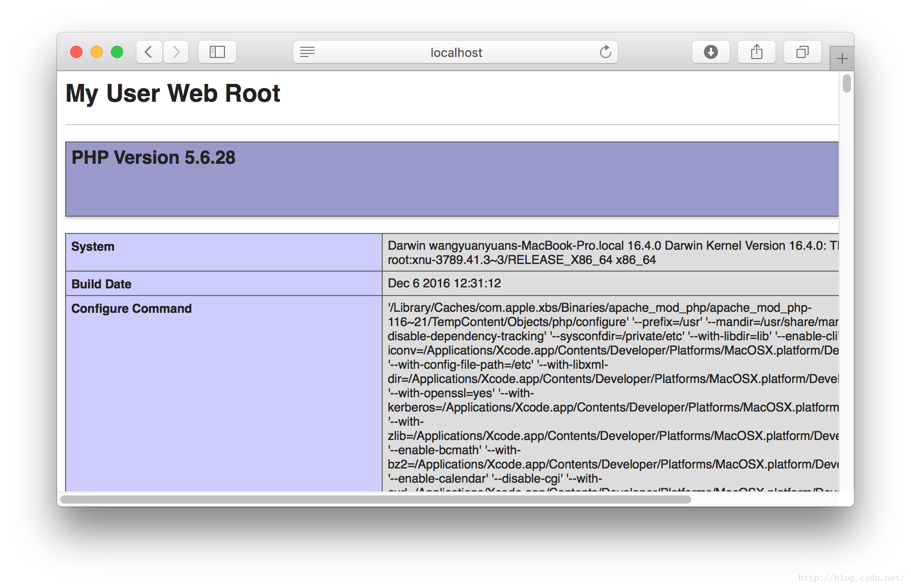Click the vertical scrollbar thumb
This screenshot has height=588, width=911.
[x=847, y=83]
